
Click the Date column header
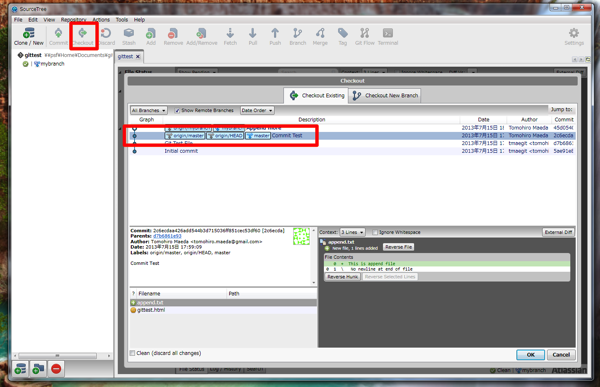coord(483,119)
